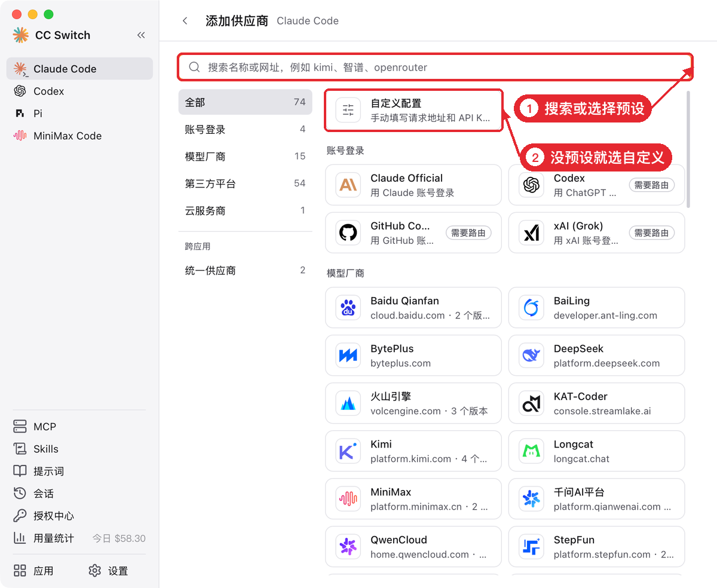This screenshot has width=717, height=588.
Task: Click 需要路由 badge on GitHub Copilot
Action: pos(468,233)
